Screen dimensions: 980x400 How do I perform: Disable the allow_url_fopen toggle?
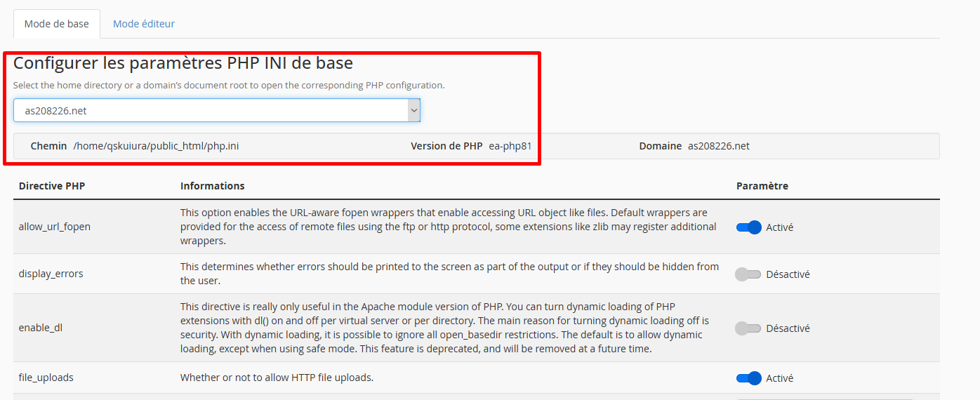[x=748, y=227]
